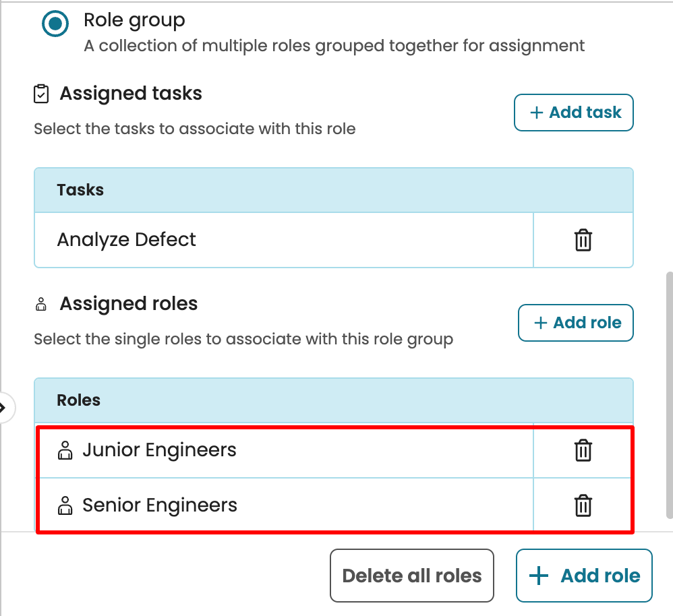673x616 pixels.
Task: Remove Junior Engineers using its trash icon
Action: point(583,450)
